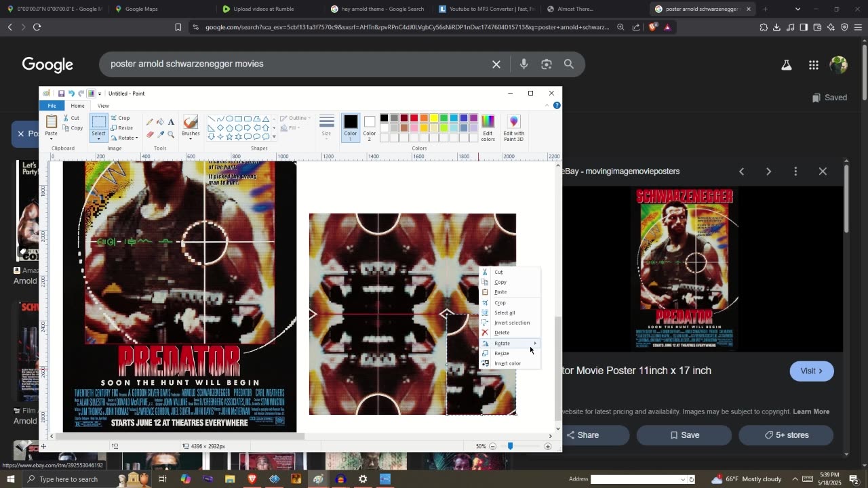Screen dimensions: 868x488
Task: Open Rotate submenu in context menu
Action: pyautogui.click(x=510, y=343)
